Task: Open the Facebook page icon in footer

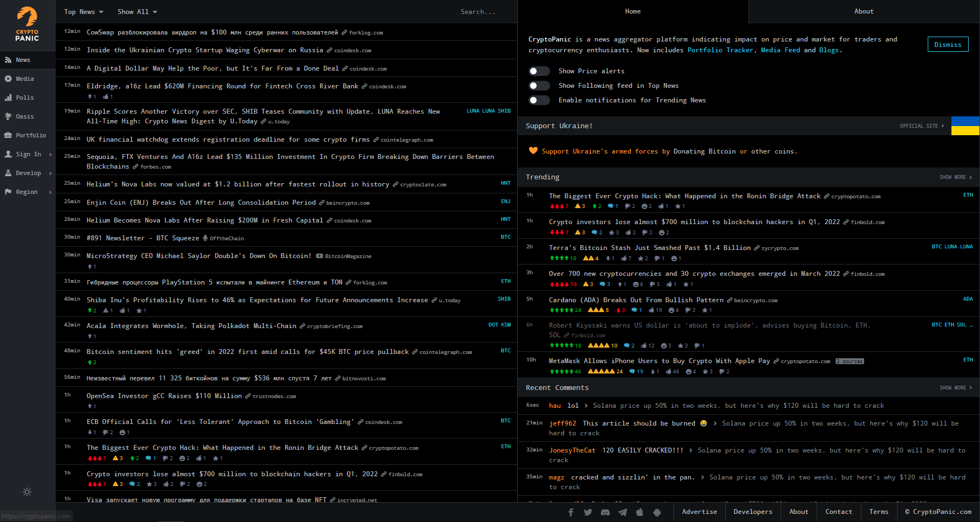Action: click(571, 512)
